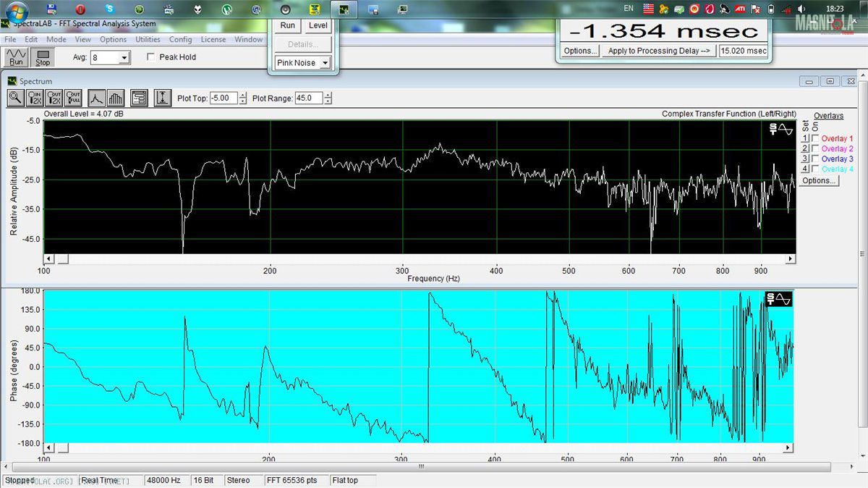Click the SpectraLAB active taskbar button
This screenshot has width=868, height=488.
(344, 9)
